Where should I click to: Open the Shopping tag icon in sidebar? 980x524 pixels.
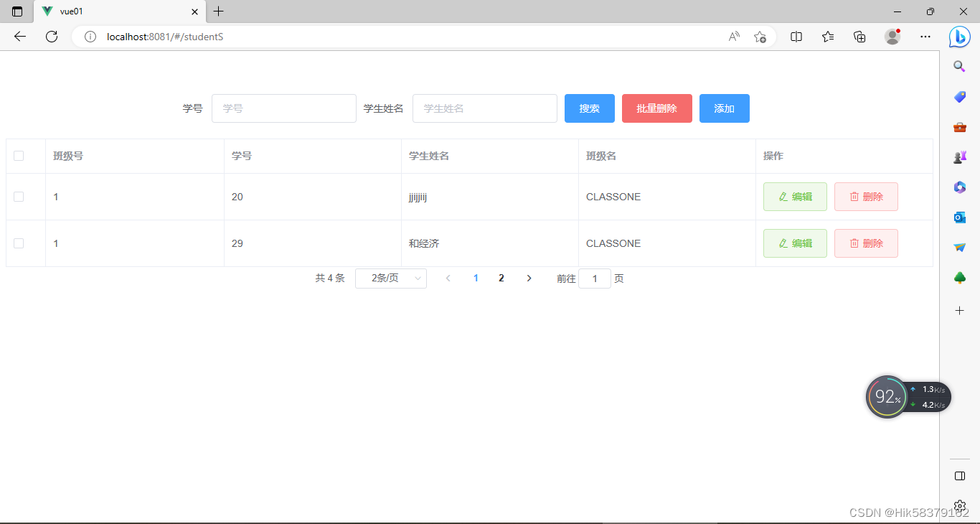[959, 96]
